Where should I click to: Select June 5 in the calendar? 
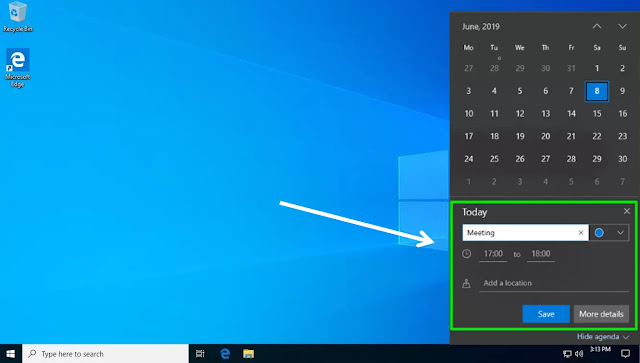[x=520, y=91]
